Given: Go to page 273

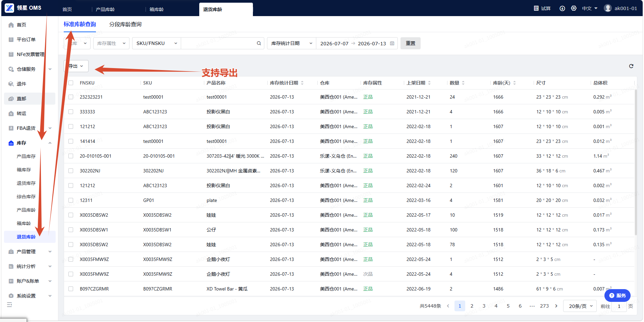Looking at the screenshot, I should [544, 306].
